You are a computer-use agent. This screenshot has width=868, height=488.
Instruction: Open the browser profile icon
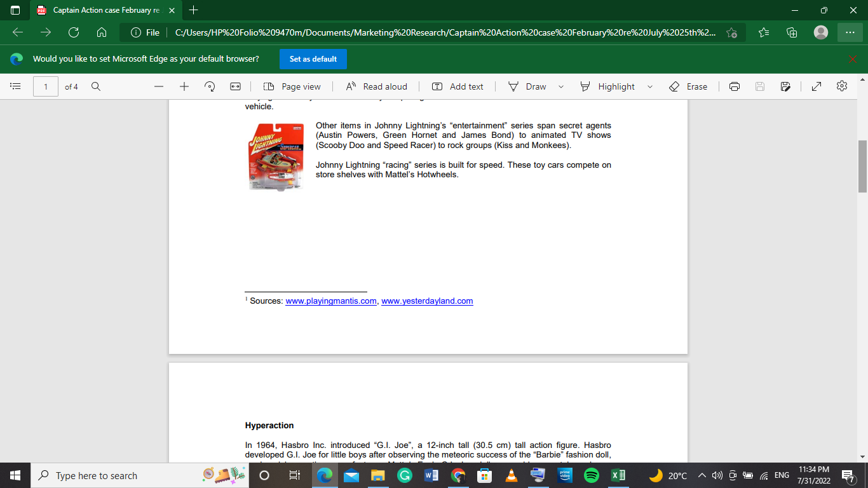point(821,32)
